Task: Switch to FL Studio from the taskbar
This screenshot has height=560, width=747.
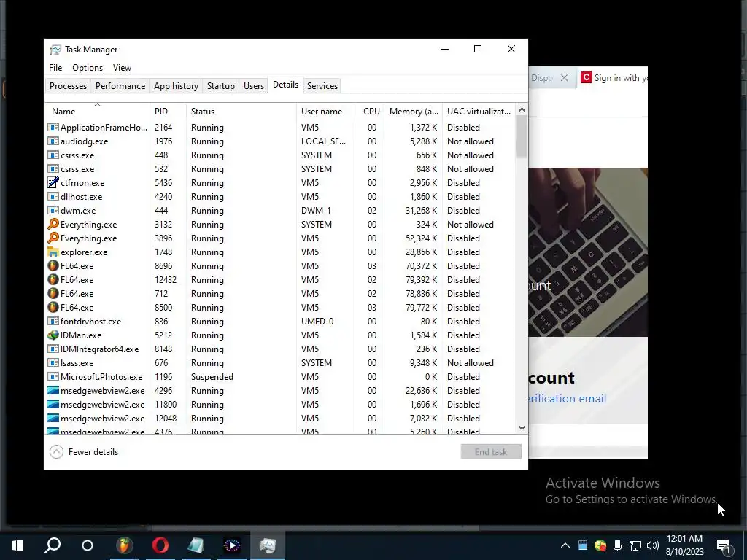Action: pyautogui.click(x=124, y=545)
